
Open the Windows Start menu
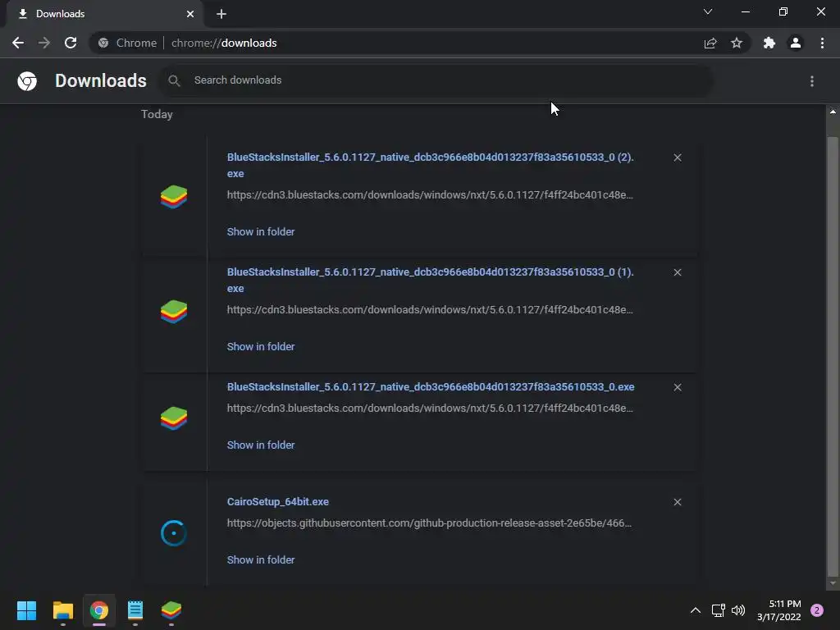tap(26, 610)
